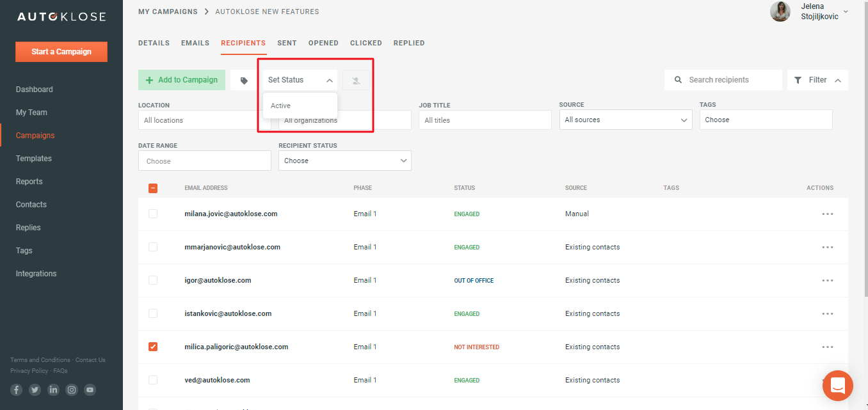Click Jelena Stojiljkovic's profile avatar

780,12
